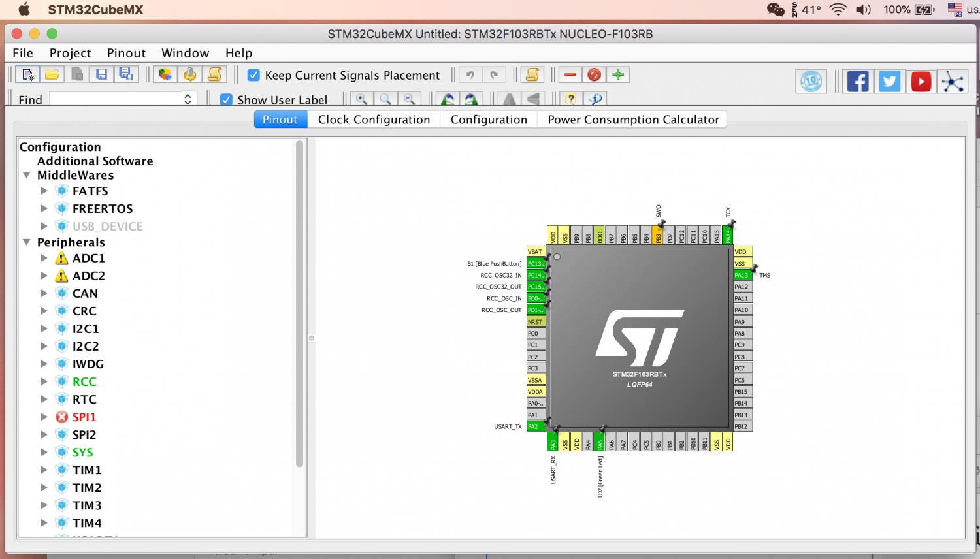Click pin PA9 on the chip
This screenshot has height=559, width=980.
743,322
